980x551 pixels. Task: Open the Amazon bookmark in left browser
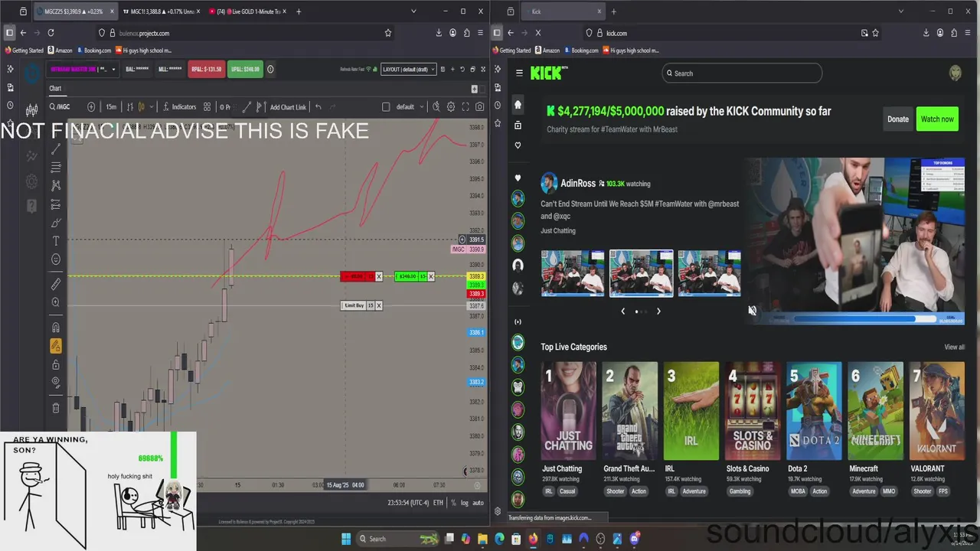point(60,51)
